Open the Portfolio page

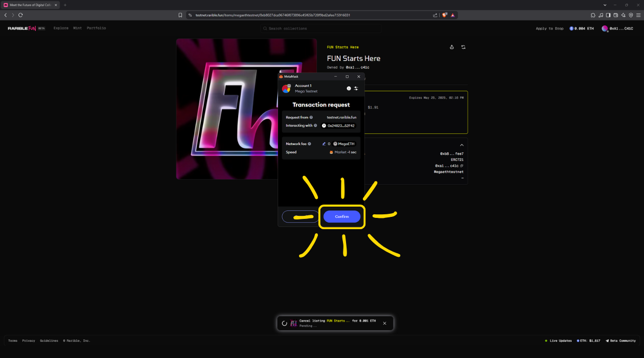tap(97, 28)
